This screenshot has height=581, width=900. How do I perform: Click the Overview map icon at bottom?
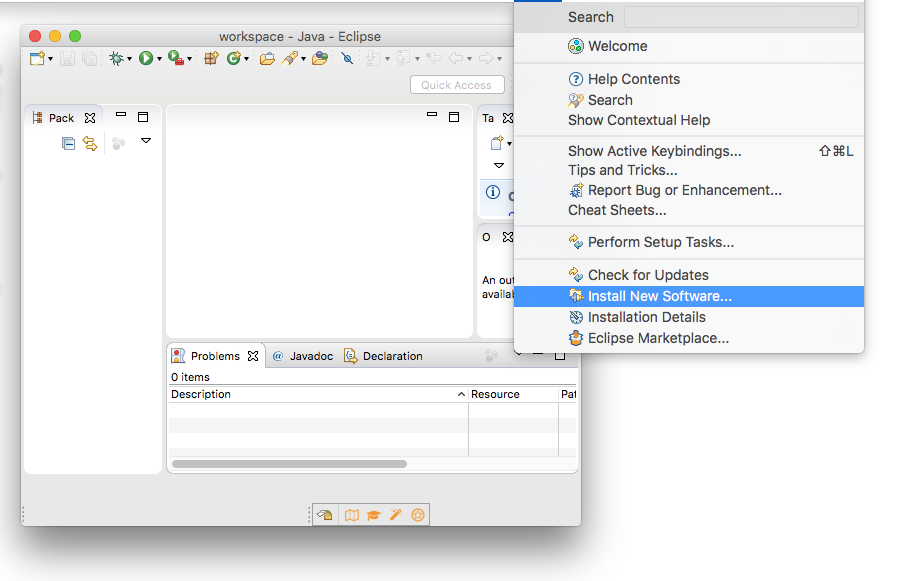pos(352,515)
